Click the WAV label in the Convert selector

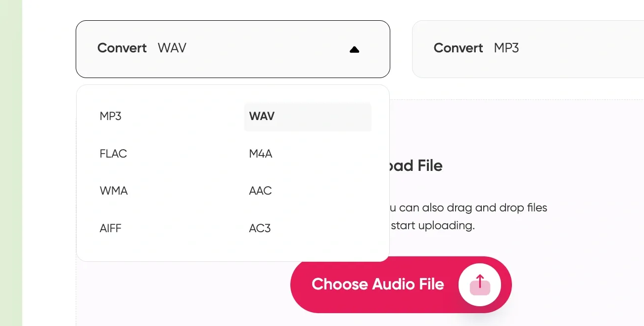point(172,48)
